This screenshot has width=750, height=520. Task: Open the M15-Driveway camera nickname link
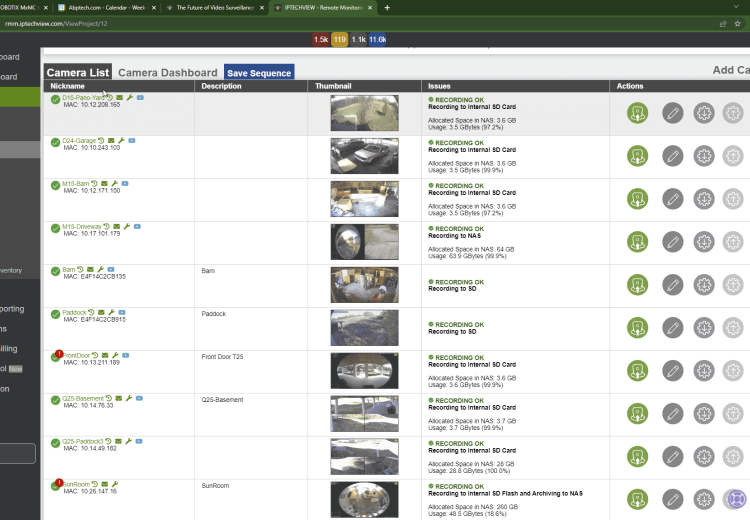(81, 227)
